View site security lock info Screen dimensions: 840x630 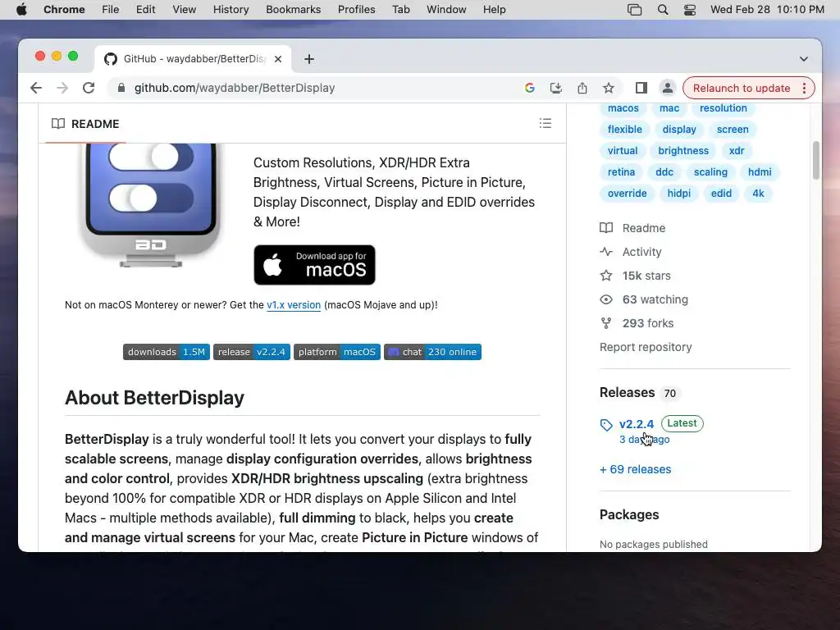[121, 88]
